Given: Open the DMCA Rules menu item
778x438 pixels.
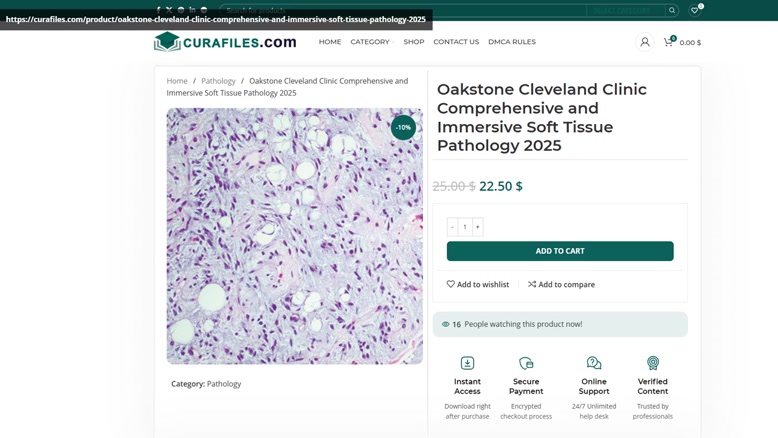Looking at the screenshot, I should pos(512,42).
